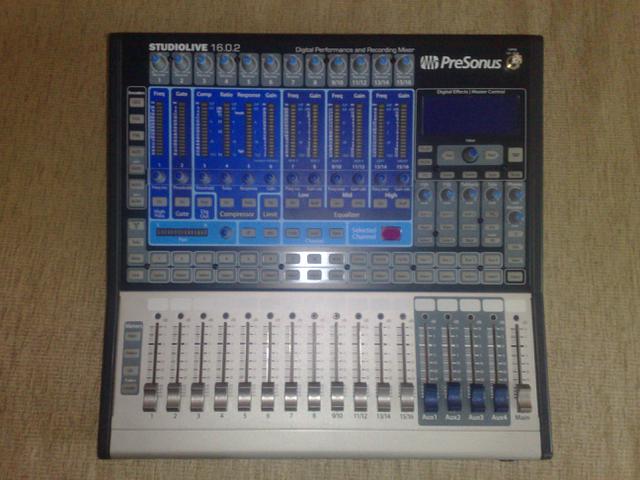The width and height of the screenshot is (640, 480).
Task: Click the large Value encoder knob
Action: [468, 155]
